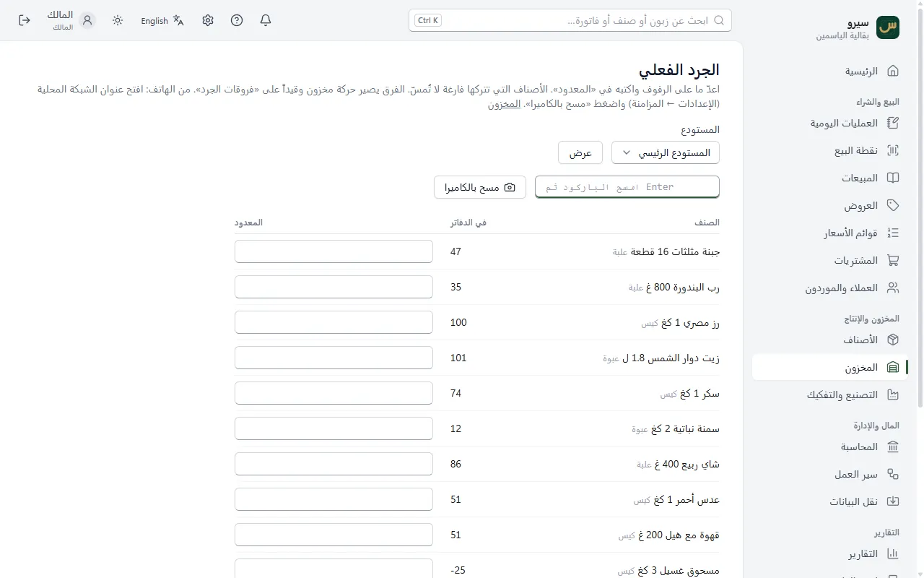Screen dimensions: 924x578
Task: Open the help question mark icon
Action: tap(237, 20)
